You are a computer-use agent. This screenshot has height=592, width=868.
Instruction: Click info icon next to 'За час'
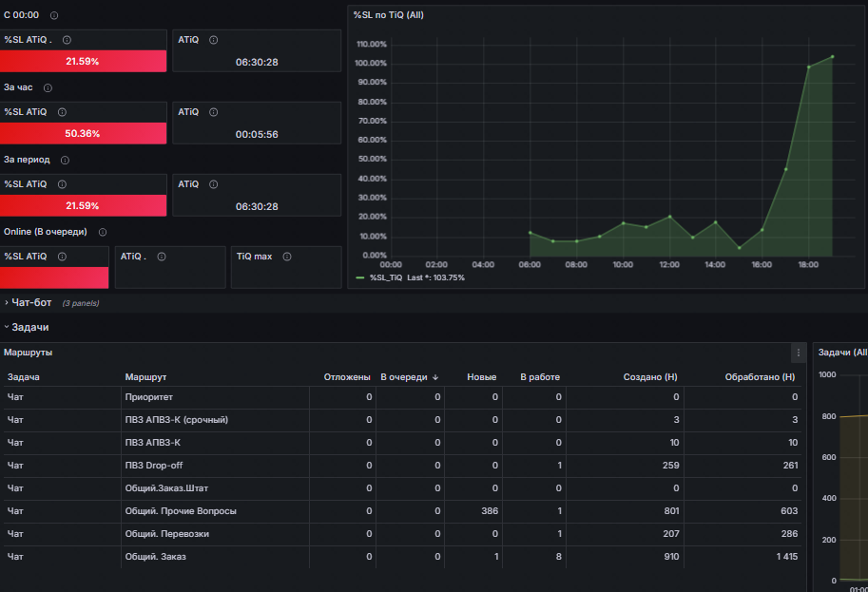pyautogui.click(x=48, y=88)
